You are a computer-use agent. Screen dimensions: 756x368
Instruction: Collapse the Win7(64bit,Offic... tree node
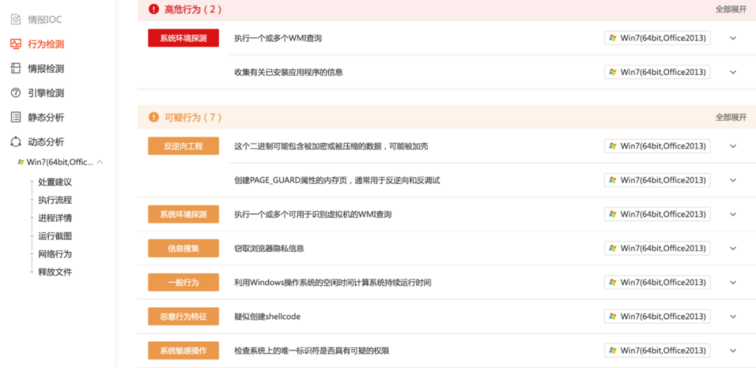click(x=100, y=162)
